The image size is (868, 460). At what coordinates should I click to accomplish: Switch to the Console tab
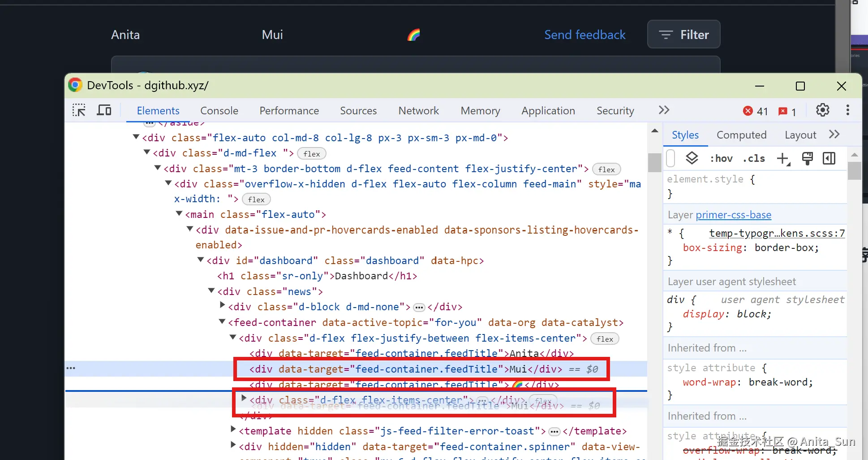coord(219,111)
